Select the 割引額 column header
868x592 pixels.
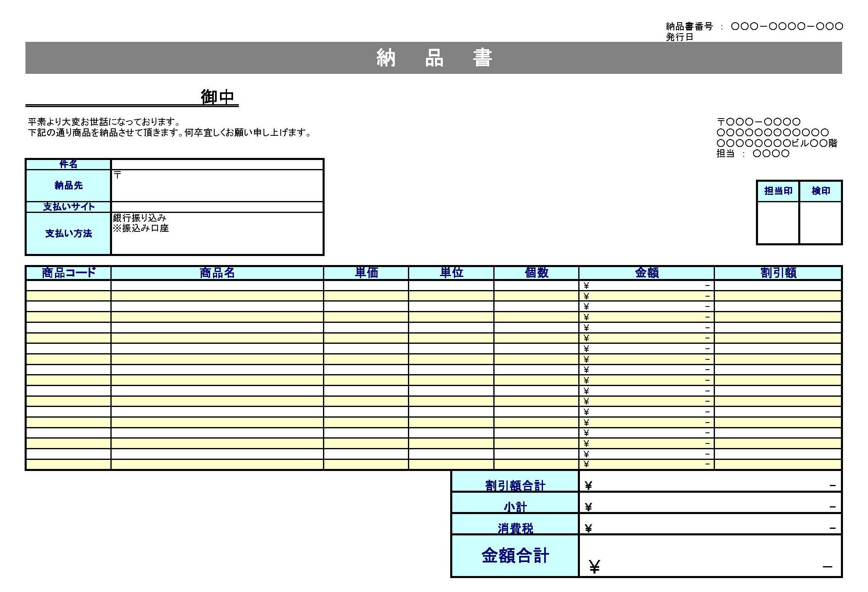[778, 273]
